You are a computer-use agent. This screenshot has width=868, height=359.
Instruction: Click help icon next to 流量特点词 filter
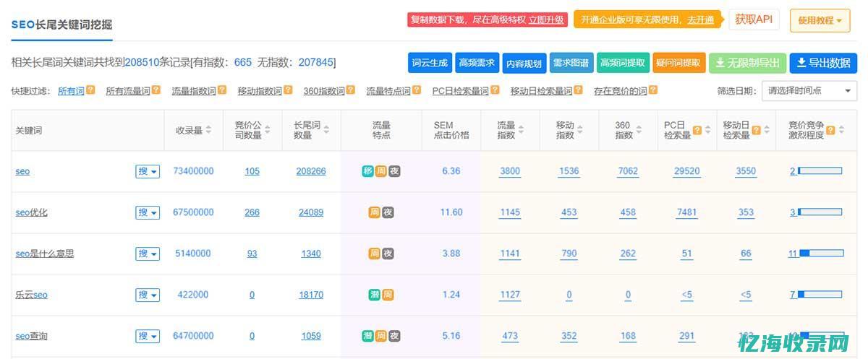(417, 90)
